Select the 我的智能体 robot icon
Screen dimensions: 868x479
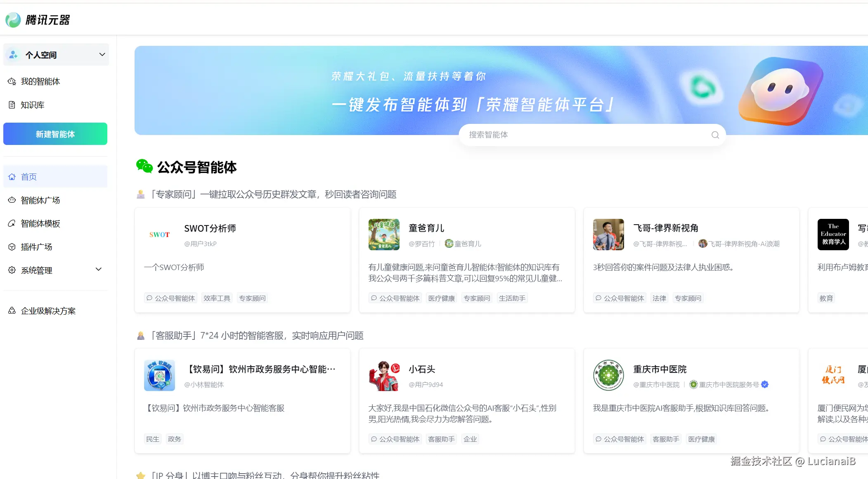(x=12, y=81)
